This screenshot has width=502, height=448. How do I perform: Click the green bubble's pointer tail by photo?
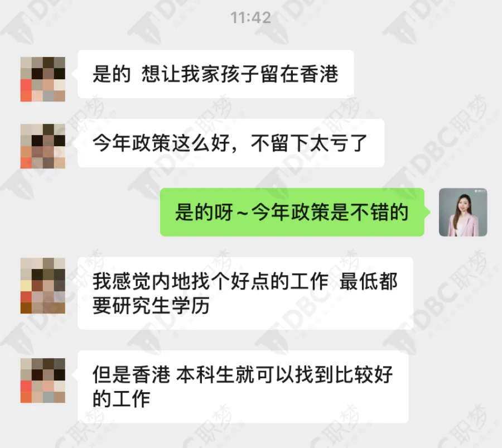[427, 213]
